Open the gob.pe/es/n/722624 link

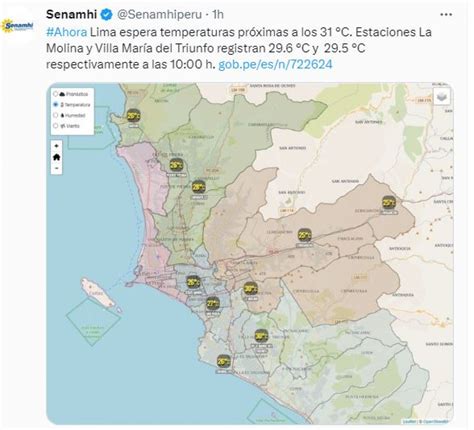(275, 64)
